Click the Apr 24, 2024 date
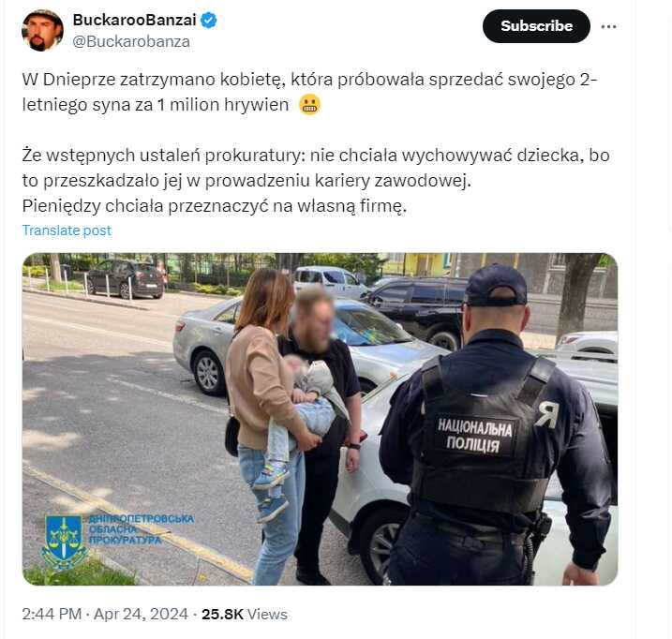Screen dimensions: 672x639 click(x=141, y=614)
